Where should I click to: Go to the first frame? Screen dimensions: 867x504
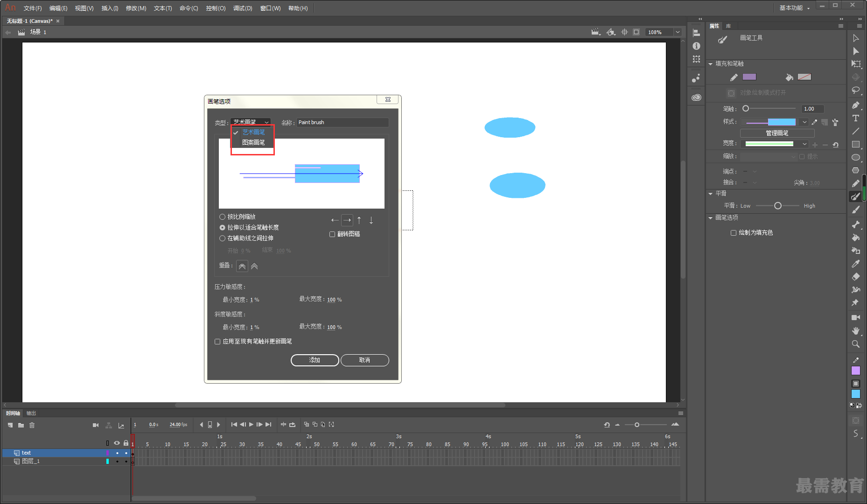coord(234,425)
